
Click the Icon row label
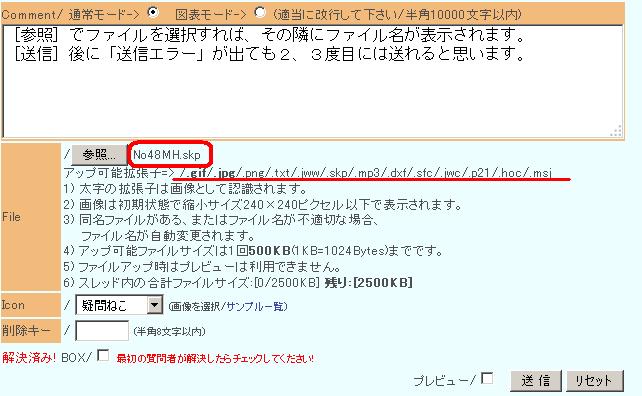point(13,305)
